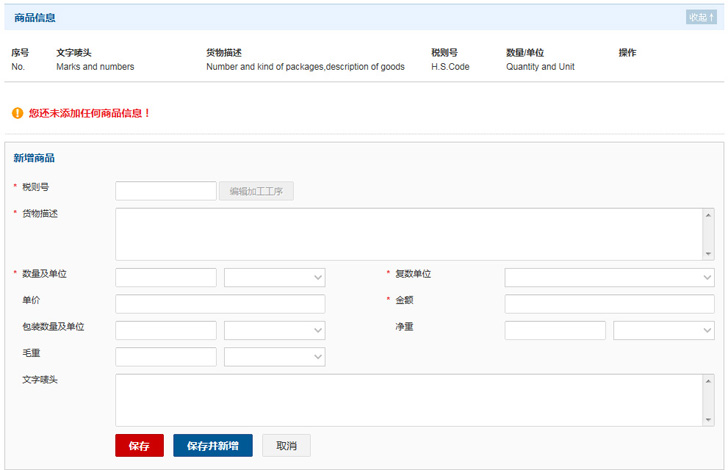728x470 pixels.
Task: Click the 单价 input field
Action: [x=220, y=304]
